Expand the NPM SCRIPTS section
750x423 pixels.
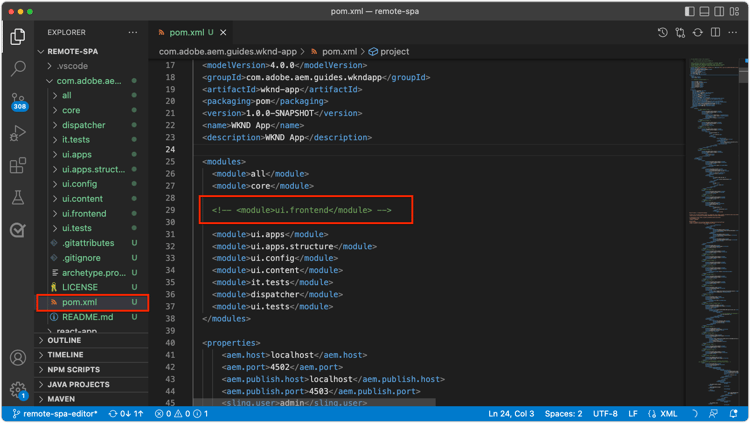(x=72, y=369)
